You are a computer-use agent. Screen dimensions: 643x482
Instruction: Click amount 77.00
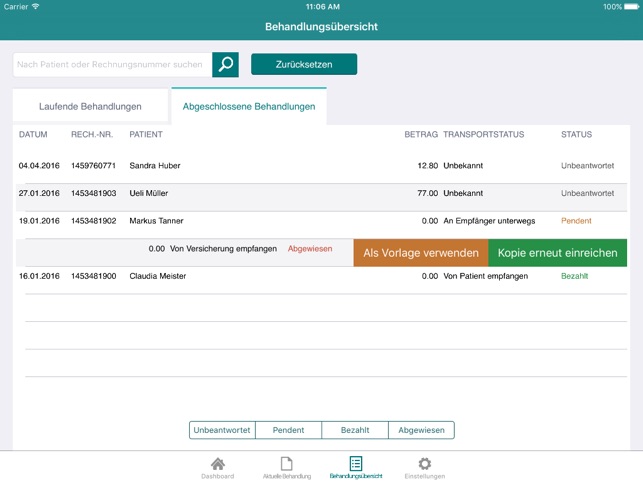coord(428,193)
